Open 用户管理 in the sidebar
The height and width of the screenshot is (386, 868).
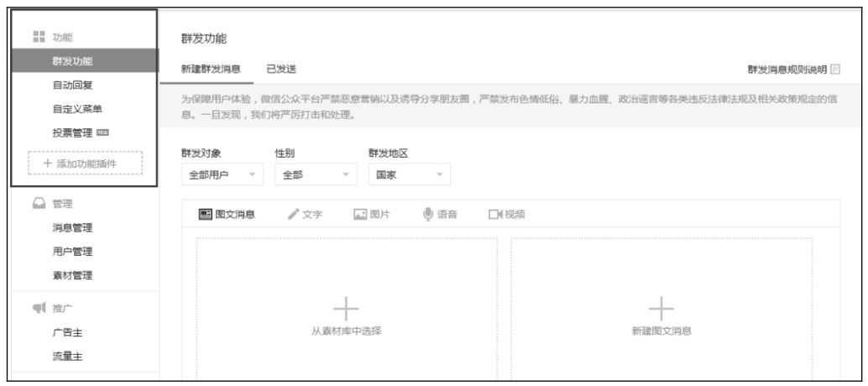72,252
